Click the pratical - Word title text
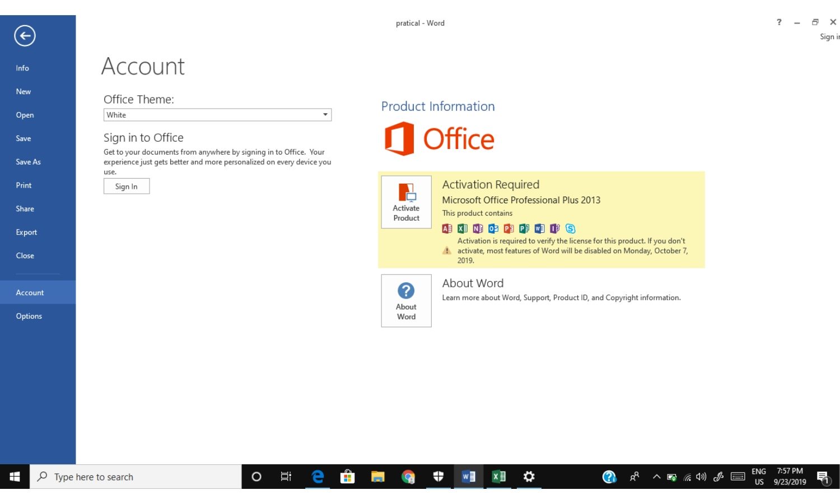The width and height of the screenshot is (840, 504). pos(420,23)
